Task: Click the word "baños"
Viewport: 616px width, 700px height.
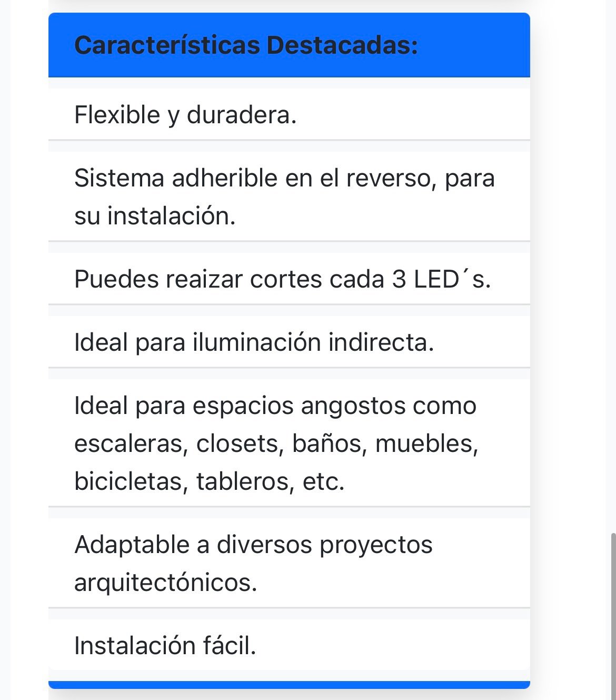Action: 327,443
